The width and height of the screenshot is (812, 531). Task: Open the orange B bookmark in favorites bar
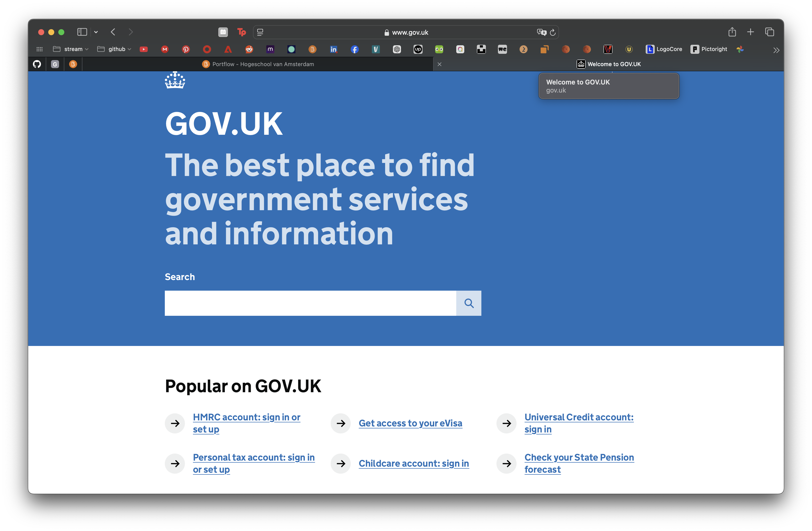coord(313,49)
